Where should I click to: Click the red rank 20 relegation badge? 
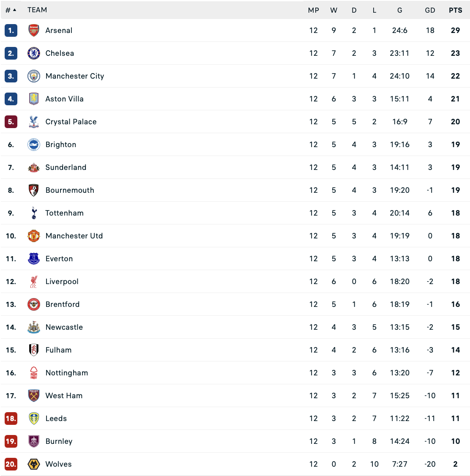click(11, 464)
